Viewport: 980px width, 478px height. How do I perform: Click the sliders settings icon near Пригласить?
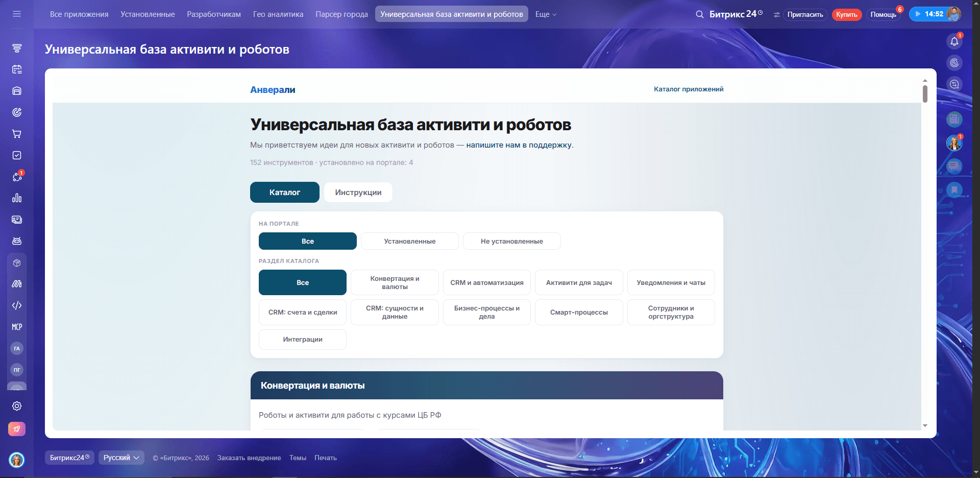coord(776,15)
